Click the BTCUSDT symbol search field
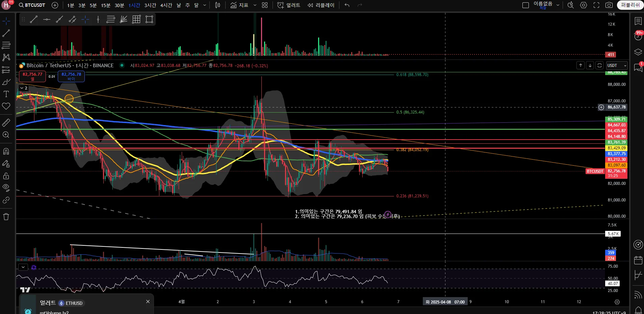Viewport: 644px width, 314px height. click(32, 5)
